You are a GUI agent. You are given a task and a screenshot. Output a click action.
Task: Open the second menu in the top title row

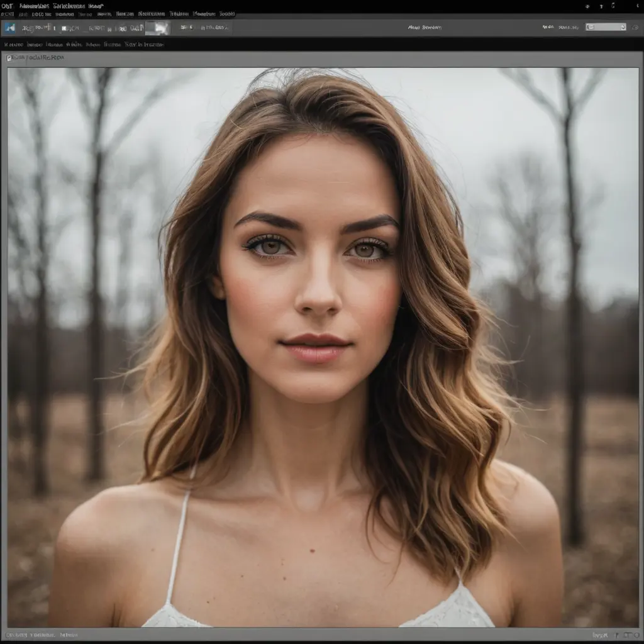[x=35, y=6]
